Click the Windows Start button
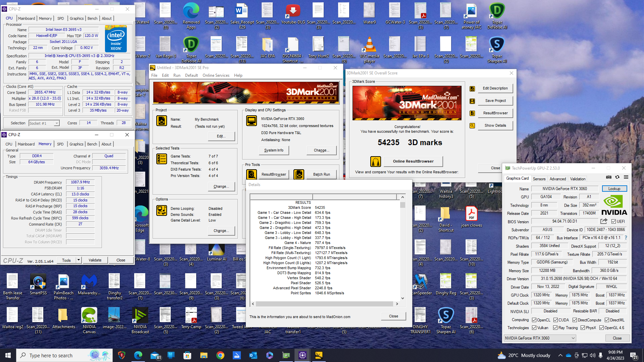 coord(8,355)
